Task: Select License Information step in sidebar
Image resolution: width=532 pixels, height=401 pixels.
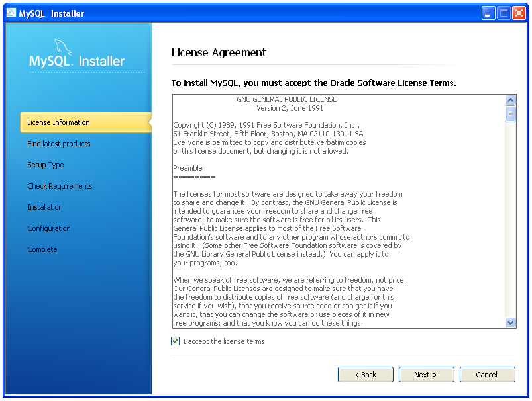Action: (x=86, y=122)
